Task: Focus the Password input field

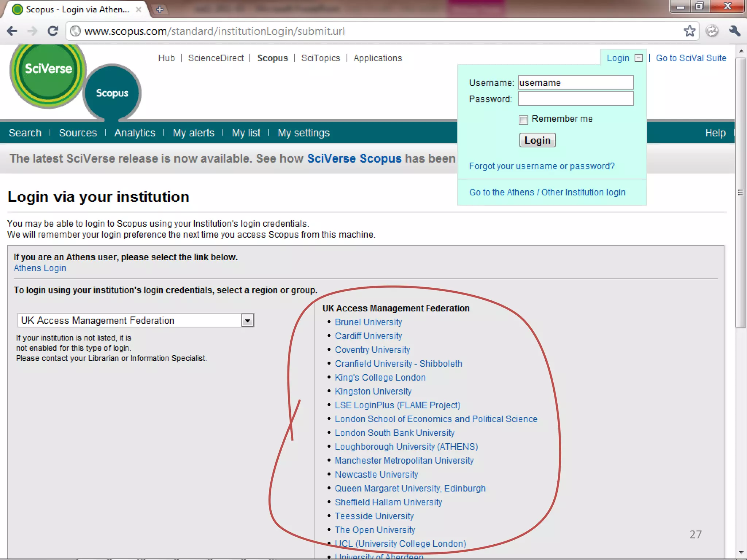Action: click(576, 98)
